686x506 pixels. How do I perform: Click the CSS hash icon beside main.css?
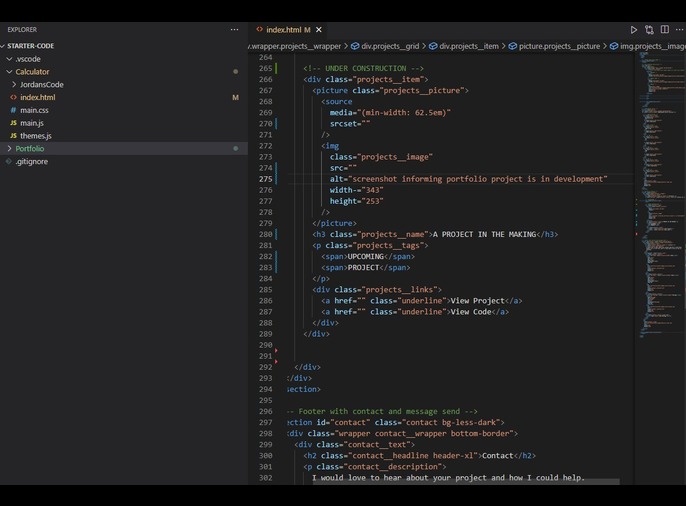pos(14,110)
